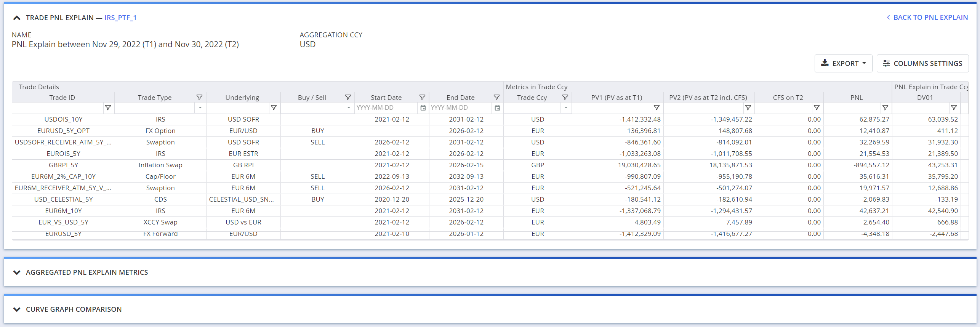The height and width of the screenshot is (327, 980).
Task: Click the Underlying filter row funnel icon
Action: click(x=274, y=108)
